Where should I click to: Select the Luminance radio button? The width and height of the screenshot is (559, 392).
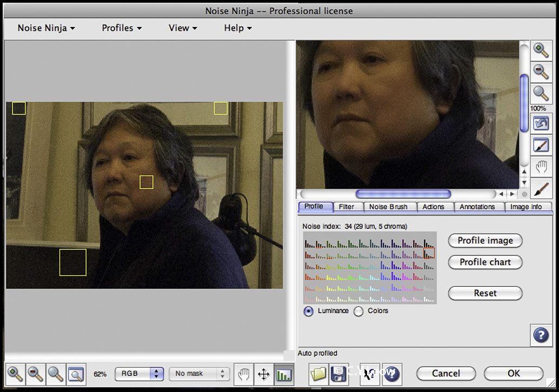point(308,311)
